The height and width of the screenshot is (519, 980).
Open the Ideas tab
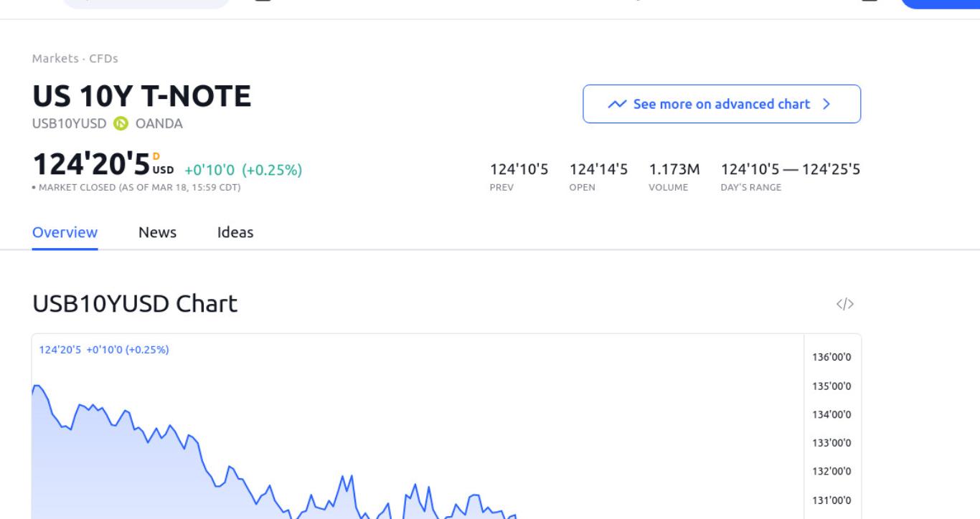pyautogui.click(x=235, y=232)
